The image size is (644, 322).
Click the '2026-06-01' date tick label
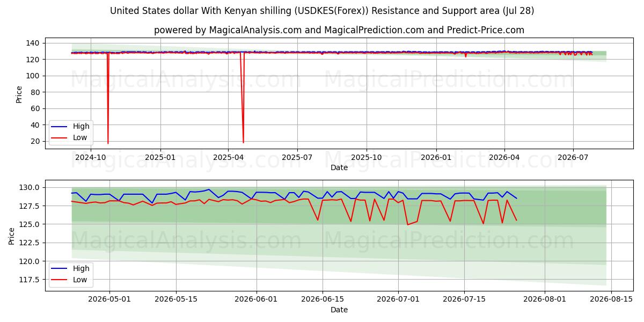(x=257, y=299)
